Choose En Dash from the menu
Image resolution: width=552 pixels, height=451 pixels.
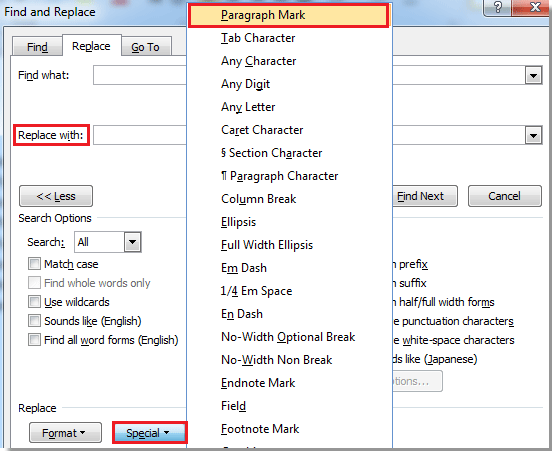(x=289, y=314)
